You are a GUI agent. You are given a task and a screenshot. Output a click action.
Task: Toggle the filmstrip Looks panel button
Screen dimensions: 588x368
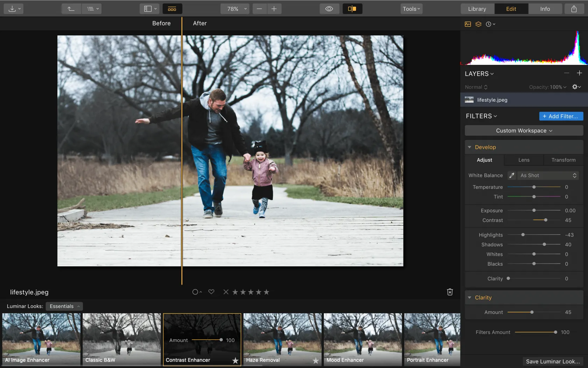coord(172,9)
